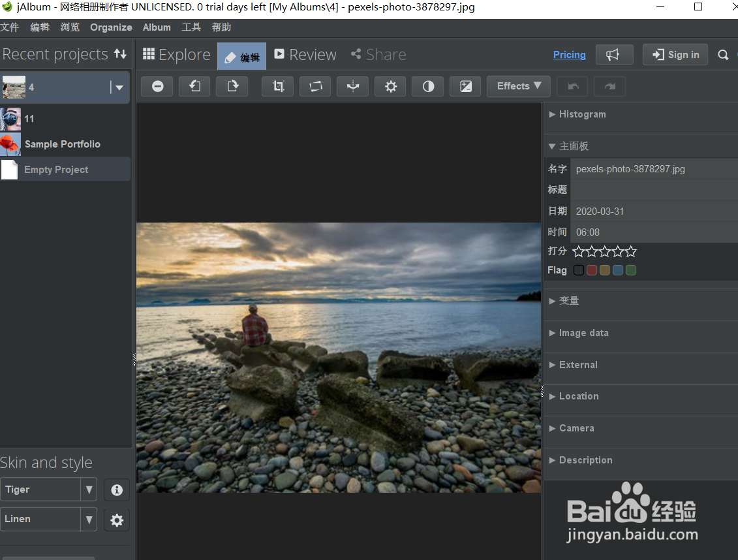738x560 pixels.
Task: Open the 帮助 menu
Action: [x=221, y=27]
